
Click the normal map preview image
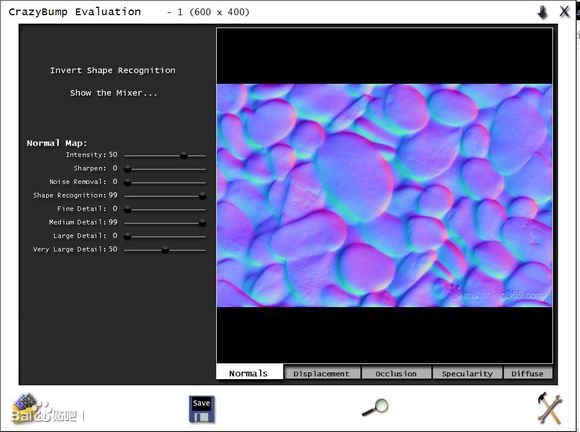384,195
